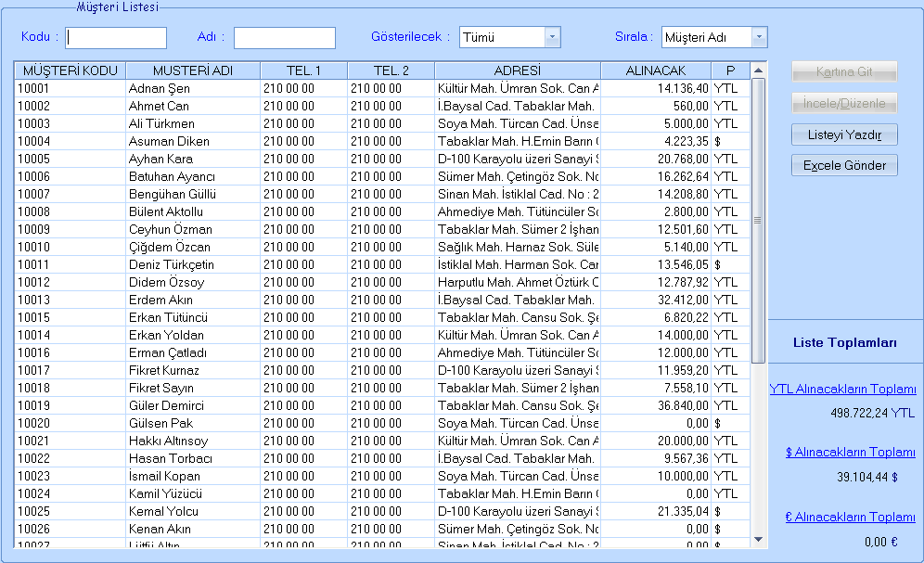This screenshot has height=563, width=924.
Task: Select customer Asuman Diken
Action: [169, 141]
